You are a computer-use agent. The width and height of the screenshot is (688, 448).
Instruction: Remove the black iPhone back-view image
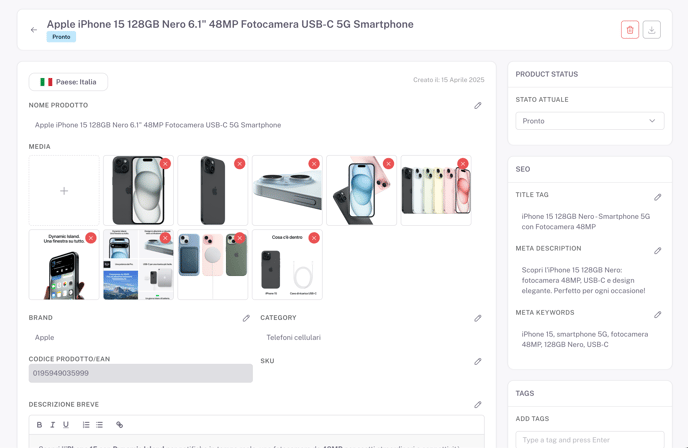click(240, 164)
